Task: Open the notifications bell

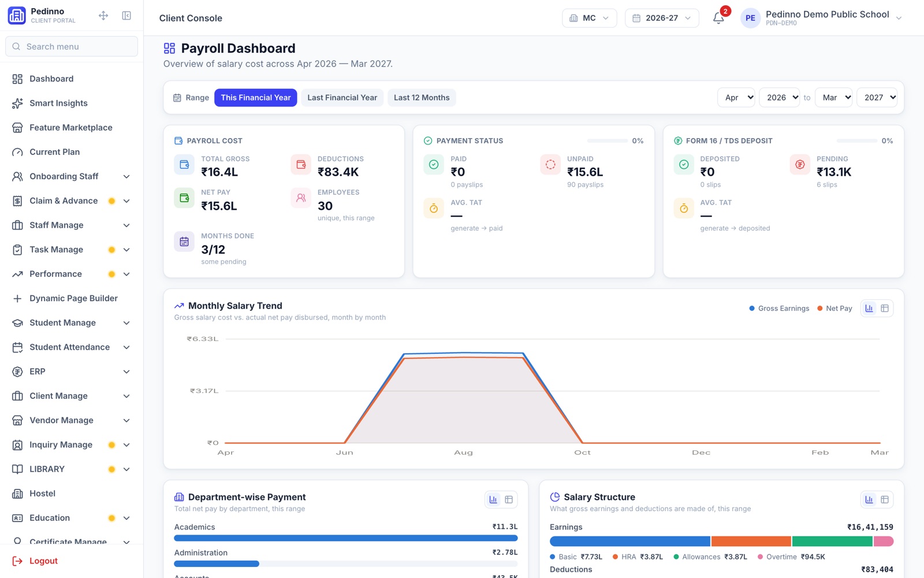Action: pos(718,18)
